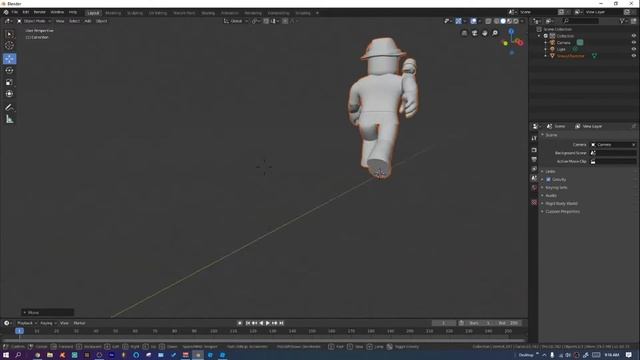Open the Render menu

pos(40,12)
